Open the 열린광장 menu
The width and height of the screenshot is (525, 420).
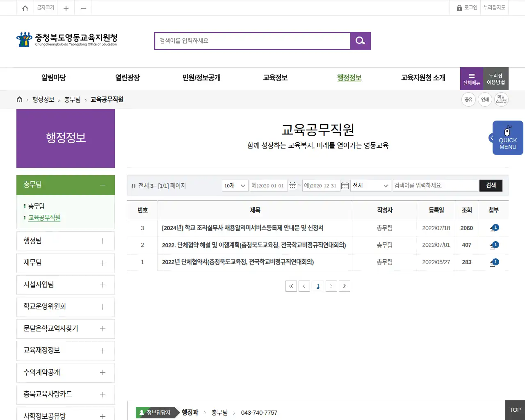[x=128, y=78]
